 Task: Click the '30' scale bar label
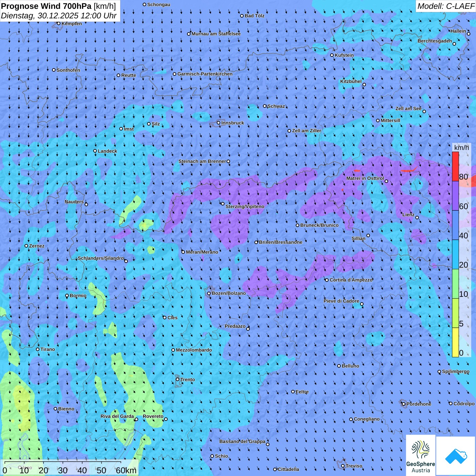pyautogui.click(x=63, y=471)
